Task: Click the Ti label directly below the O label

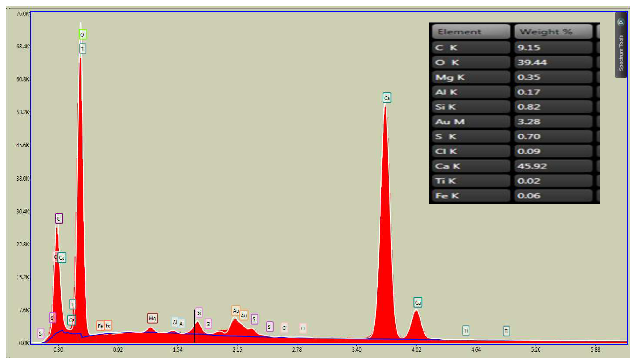Action: (x=83, y=49)
